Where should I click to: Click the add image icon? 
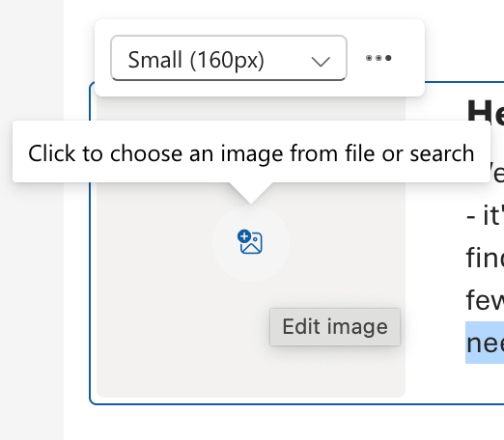tap(250, 242)
